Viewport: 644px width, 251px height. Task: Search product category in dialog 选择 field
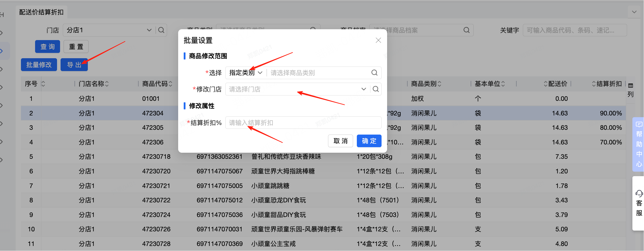(x=374, y=73)
